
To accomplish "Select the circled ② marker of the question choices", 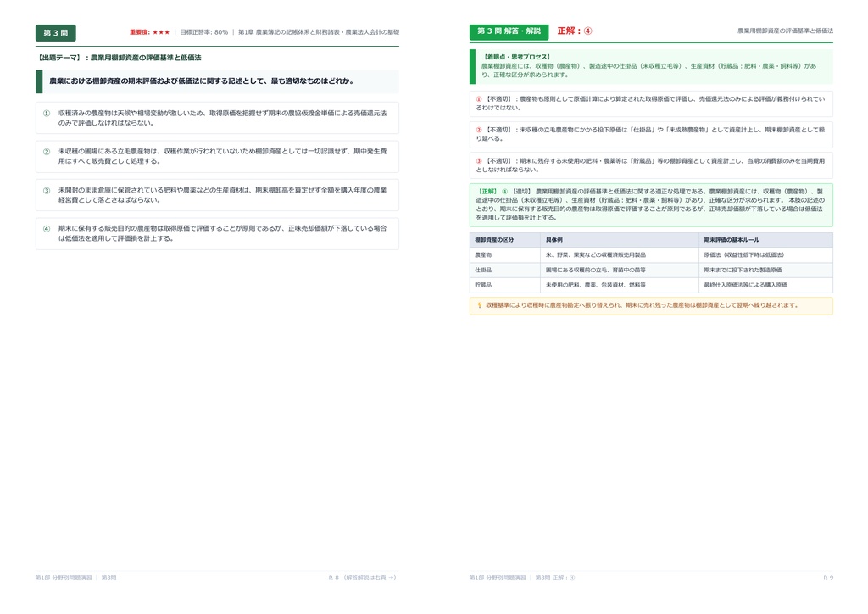I will click(47, 152).
